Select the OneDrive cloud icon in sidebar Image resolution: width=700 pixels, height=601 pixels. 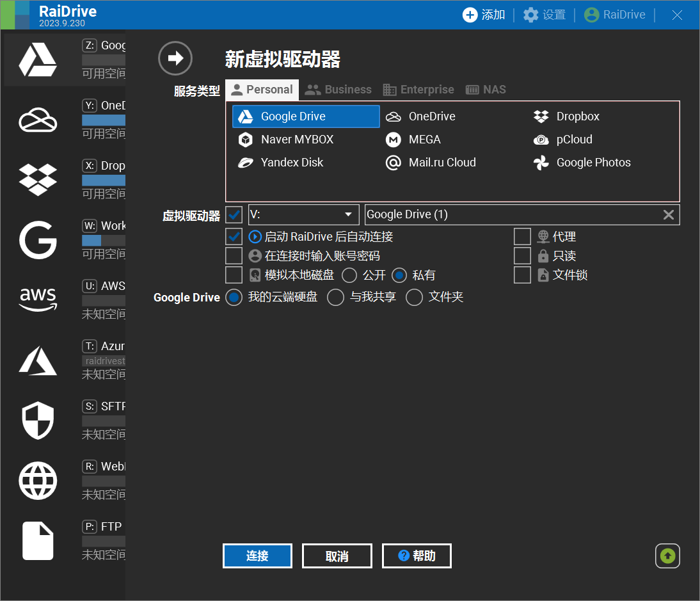(38, 120)
